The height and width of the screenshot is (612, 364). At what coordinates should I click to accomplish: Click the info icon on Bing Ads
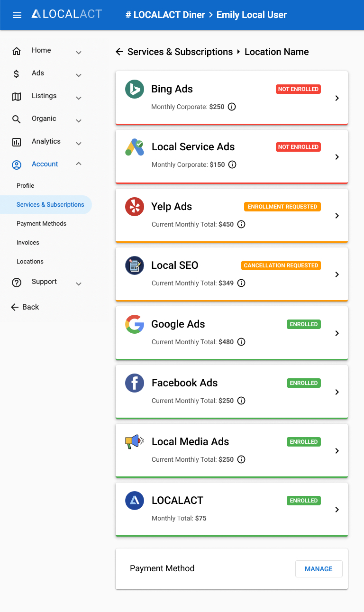[232, 107]
